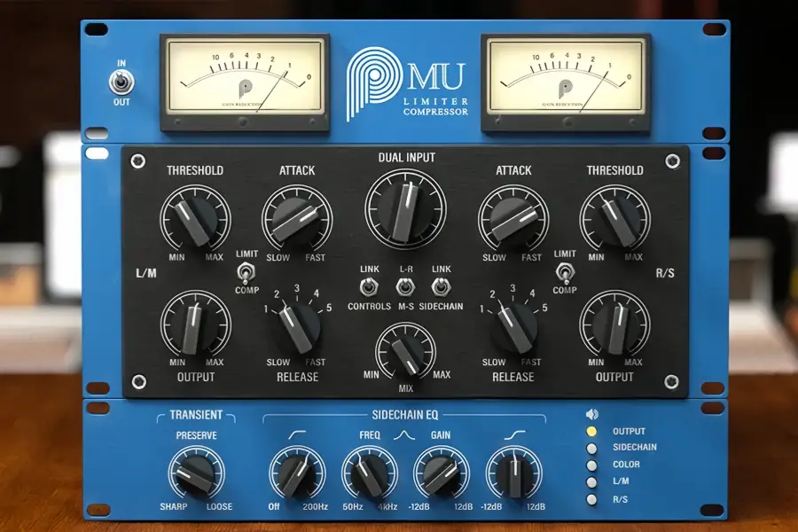Click the MIX label below knob

pos(405,388)
